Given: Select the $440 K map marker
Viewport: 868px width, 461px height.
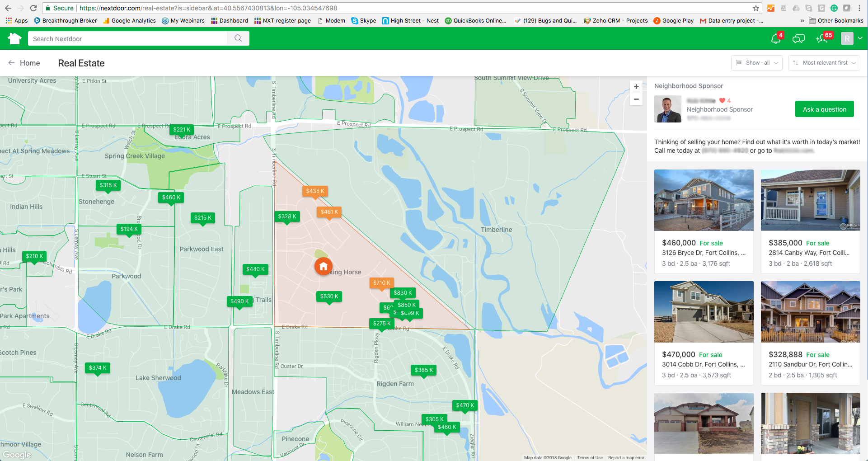Looking at the screenshot, I should (256, 269).
